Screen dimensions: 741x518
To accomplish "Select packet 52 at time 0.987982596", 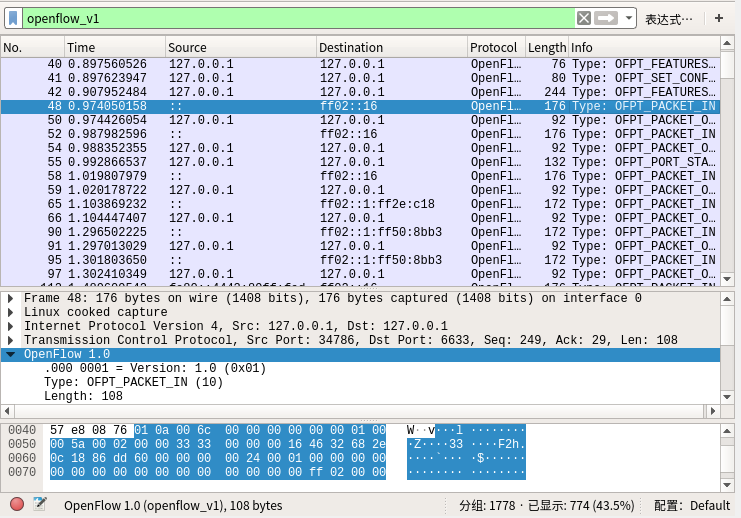I will (x=360, y=134).
